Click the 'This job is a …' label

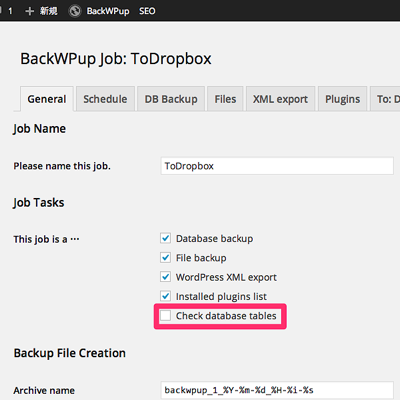[x=46, y=239]
